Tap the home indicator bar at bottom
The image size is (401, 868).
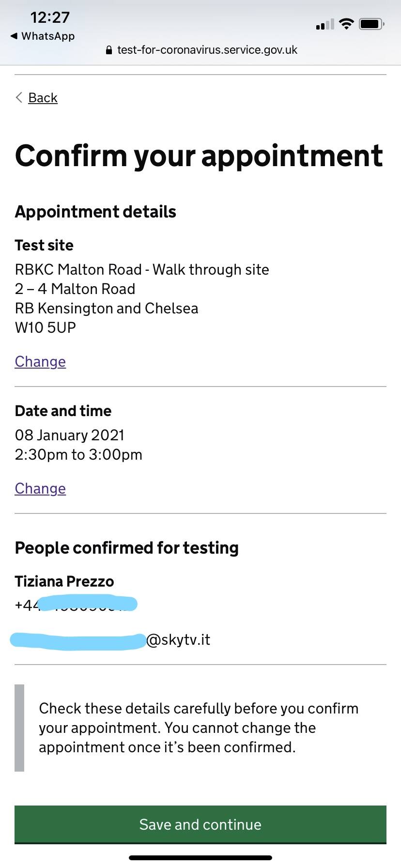click(200, 857)
